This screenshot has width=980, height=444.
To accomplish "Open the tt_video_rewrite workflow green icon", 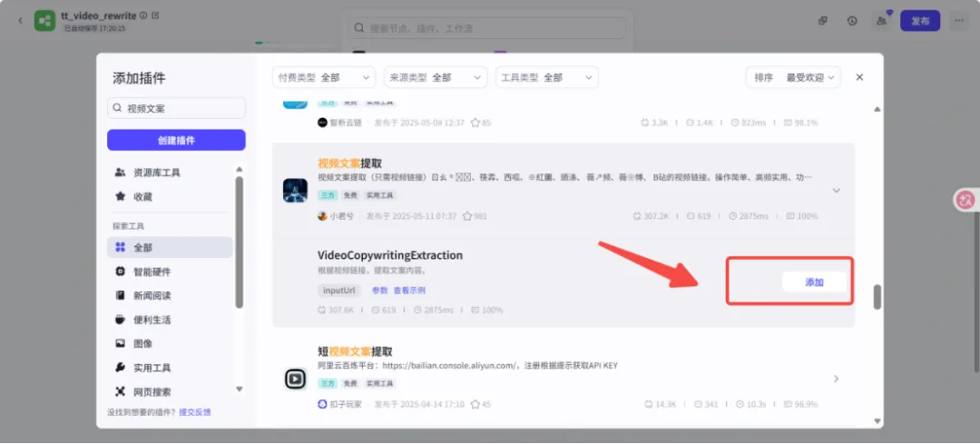I will coord(45,21).
